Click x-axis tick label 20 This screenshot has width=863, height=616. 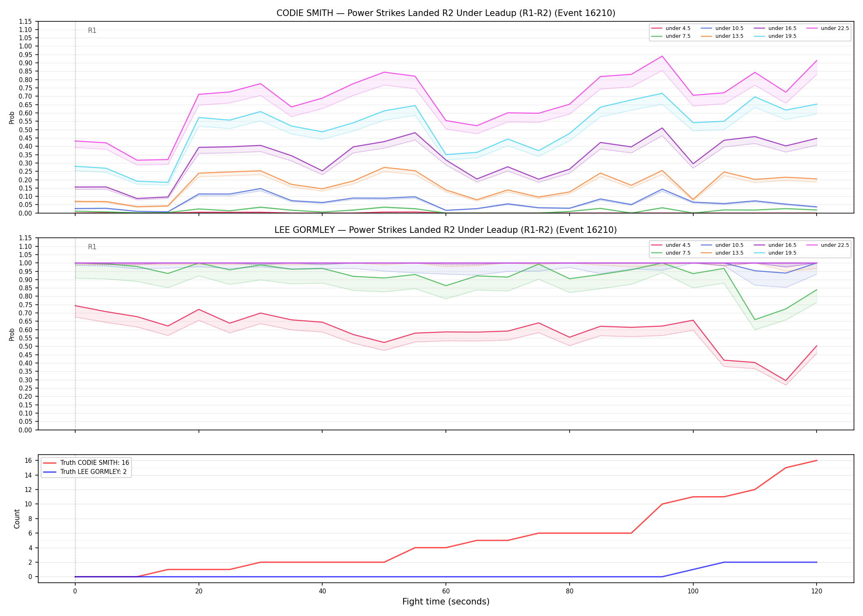(199, 591)
